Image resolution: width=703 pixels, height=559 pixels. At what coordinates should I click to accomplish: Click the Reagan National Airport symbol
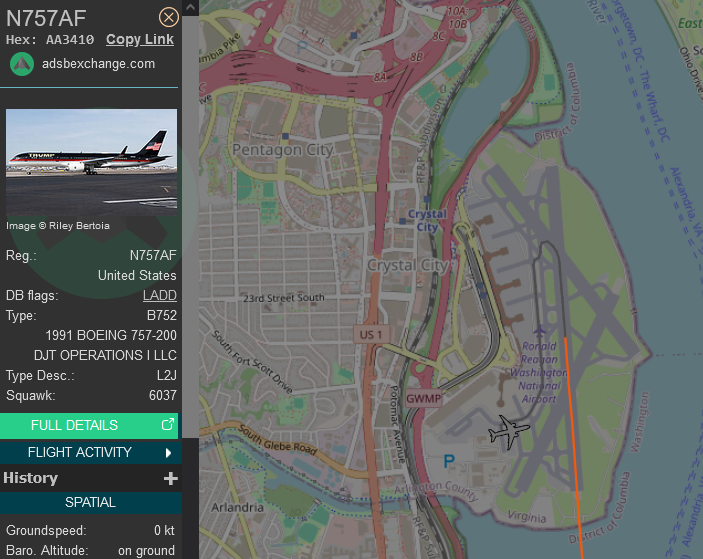540,332
